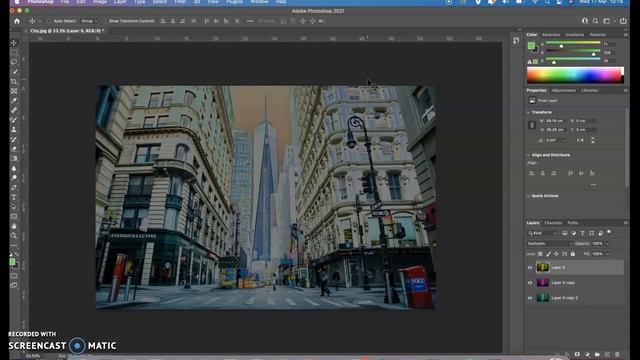640x360 pixels.
Task: Open the Apple menu
Action: 17,2
